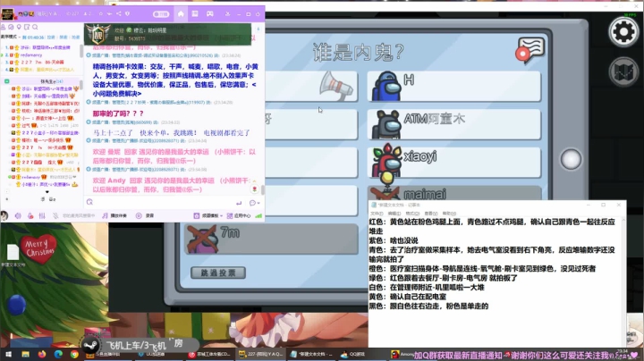
Task: Open the Among Us settings gear
Action: (x=623, y=31)
